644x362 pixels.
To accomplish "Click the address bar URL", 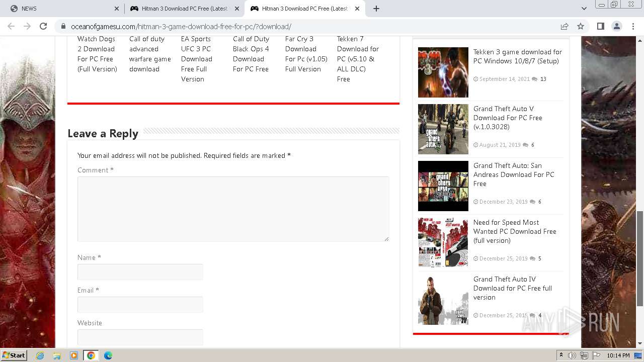I will 181,27.
